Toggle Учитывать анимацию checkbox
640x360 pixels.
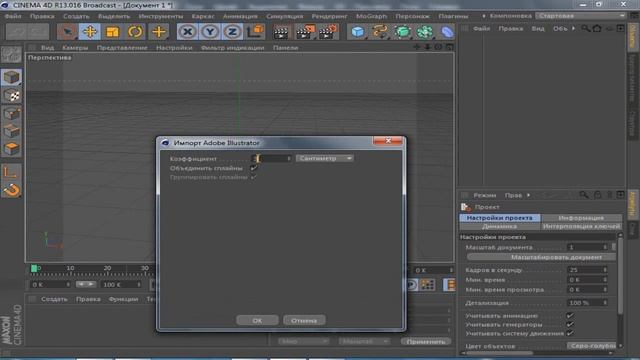[570, 316]
